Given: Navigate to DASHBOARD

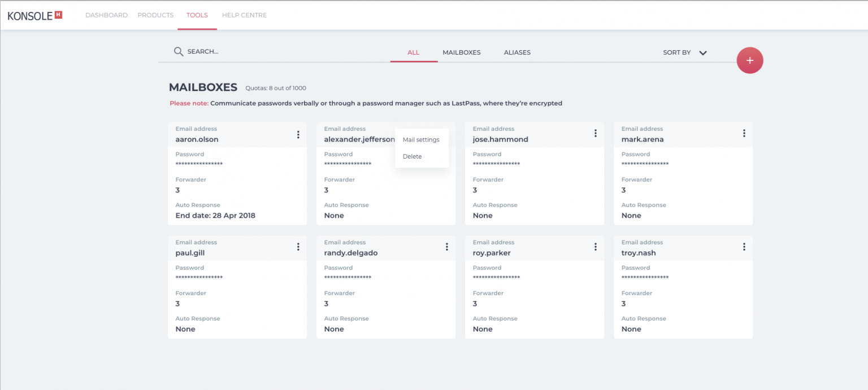Looking at the screenshot, I should coord(106,15).
